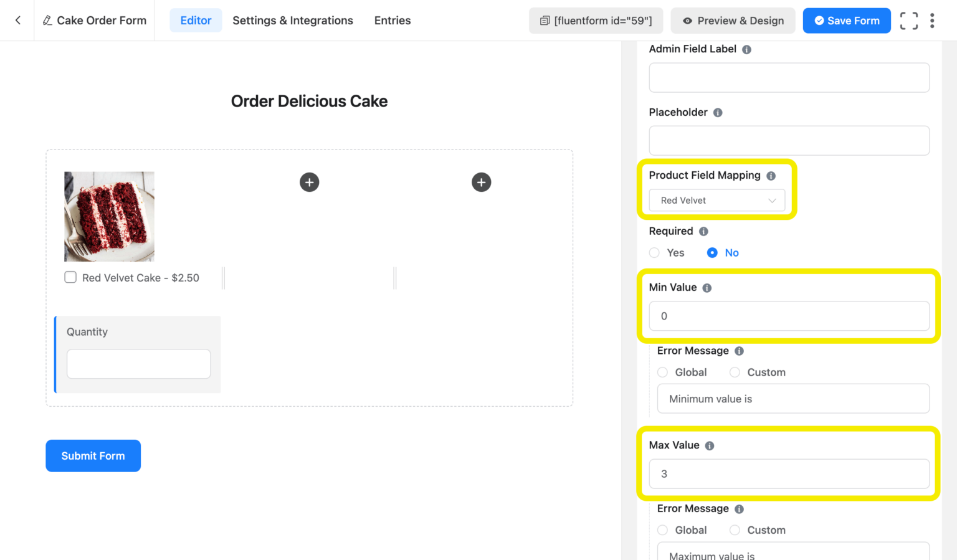Set Required to Yes
Image resolution: width=957 pixels, height=560 pixels.
[654, 252]
